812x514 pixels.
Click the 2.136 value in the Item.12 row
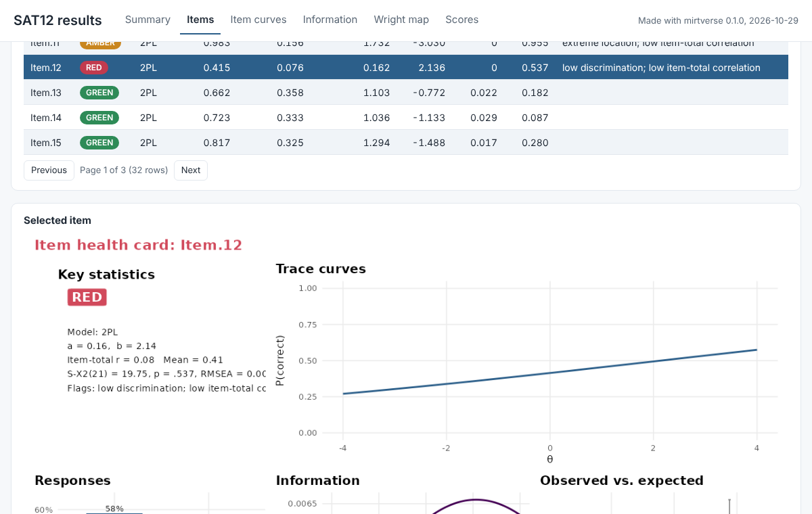(x=432, y=68)
